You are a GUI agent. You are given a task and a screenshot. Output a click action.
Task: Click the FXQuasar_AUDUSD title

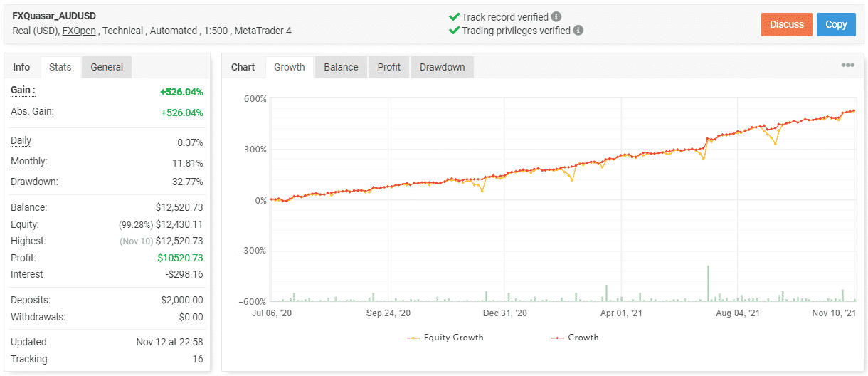pyautogui.click(x=54, y=15)
